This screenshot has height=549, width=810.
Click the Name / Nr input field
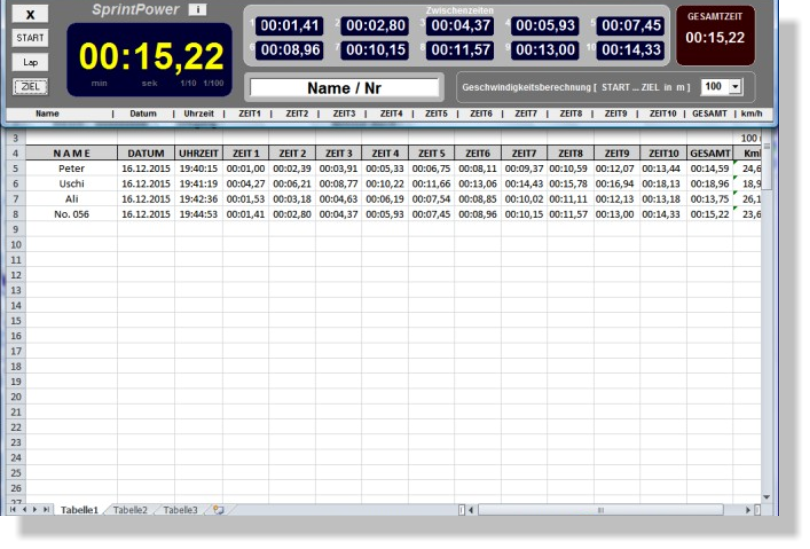click(x=344, y=88)
